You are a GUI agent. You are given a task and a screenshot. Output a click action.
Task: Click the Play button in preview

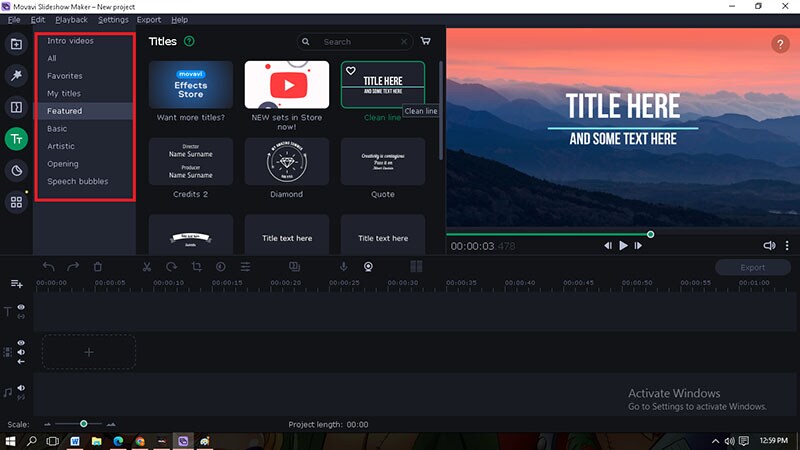[623, 245]
